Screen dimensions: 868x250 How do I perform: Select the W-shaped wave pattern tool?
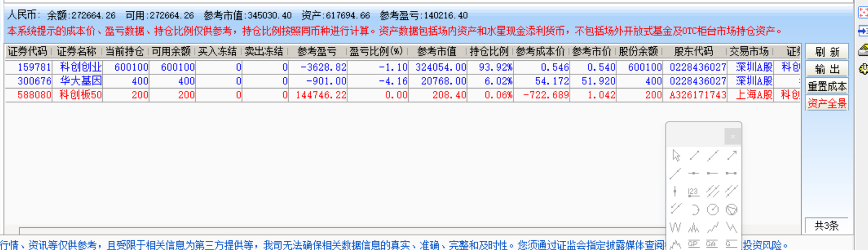(x=675, y=227)
